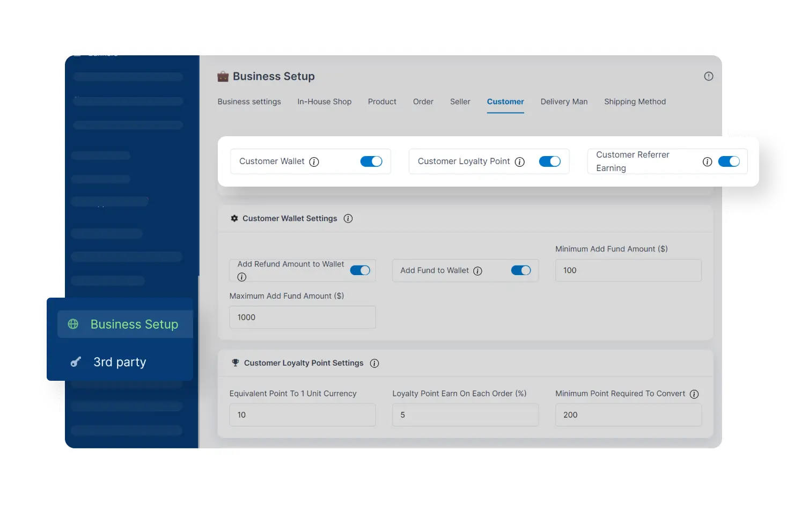Click the info icon beside Add Fund to Wallet
Screen dimensions: 787x532
[478, 270]
